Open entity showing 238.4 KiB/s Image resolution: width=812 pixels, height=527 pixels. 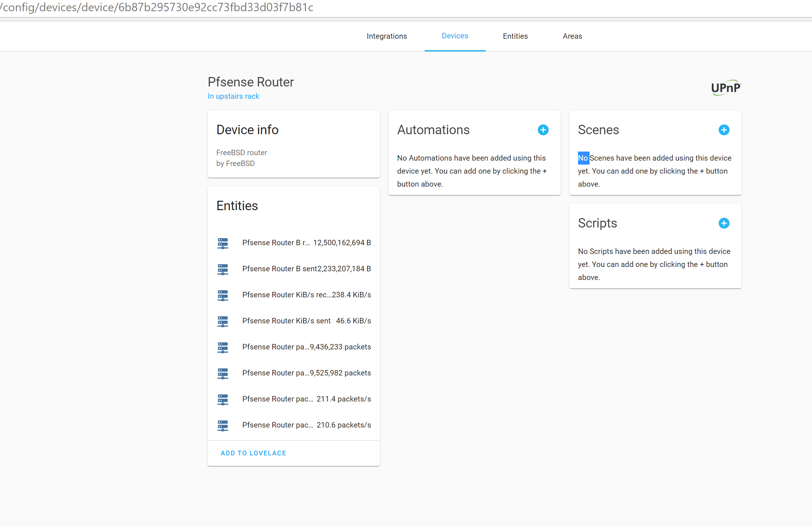click(294, 295)
